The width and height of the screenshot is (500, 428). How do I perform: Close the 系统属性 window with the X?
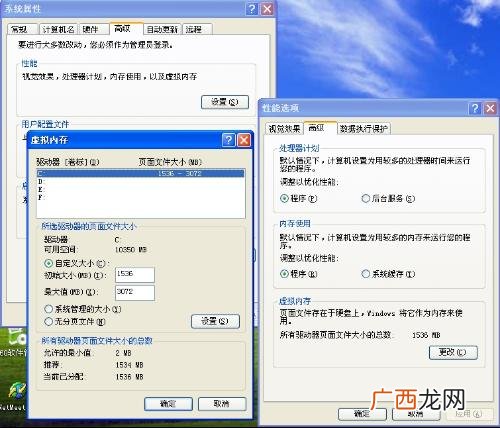(x=267, y=9)
